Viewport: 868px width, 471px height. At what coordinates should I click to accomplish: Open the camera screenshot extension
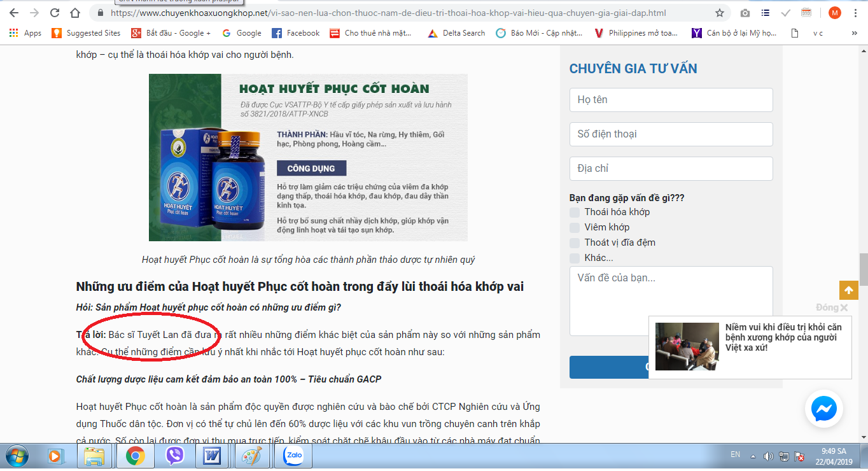tap(745, 13)
